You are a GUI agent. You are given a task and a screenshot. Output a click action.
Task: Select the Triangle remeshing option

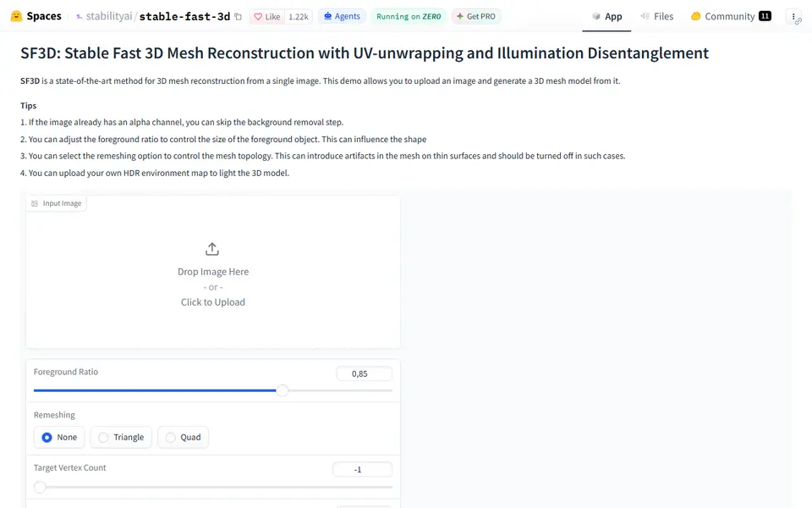[x=121, y=437]
